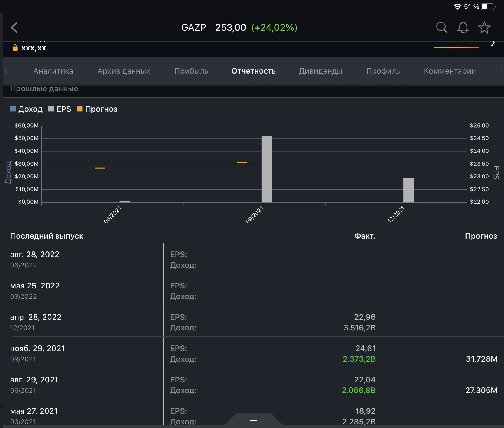This screenshot has height=428, width=504.
Task: Switch to the Архив данных tab
Action: point(124,71)
